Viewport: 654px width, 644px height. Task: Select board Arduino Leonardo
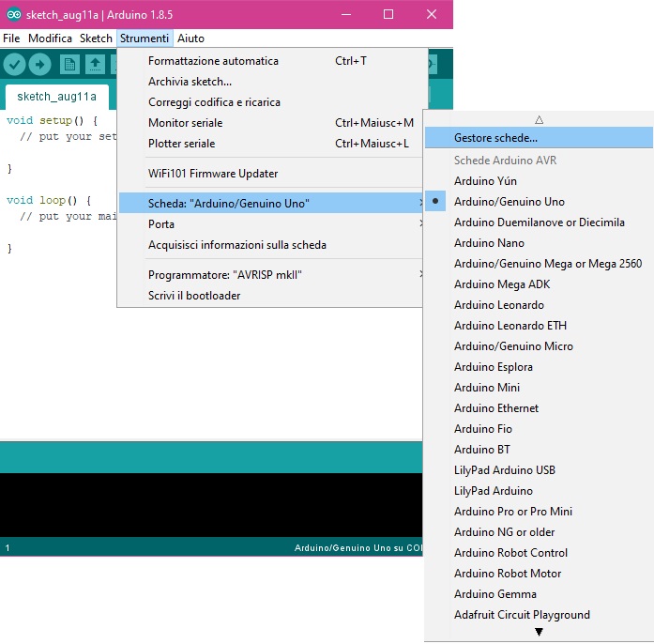click(539, 305)
